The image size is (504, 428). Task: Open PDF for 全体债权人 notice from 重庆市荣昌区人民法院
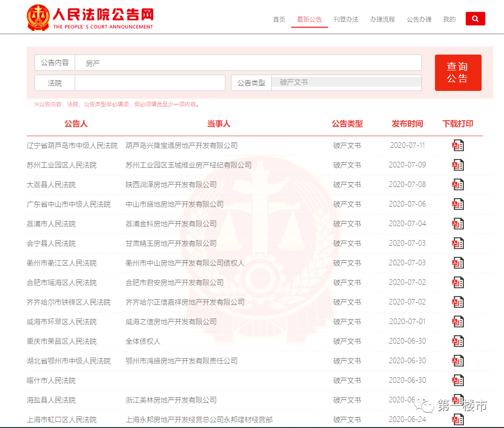[x=458, y=341]
